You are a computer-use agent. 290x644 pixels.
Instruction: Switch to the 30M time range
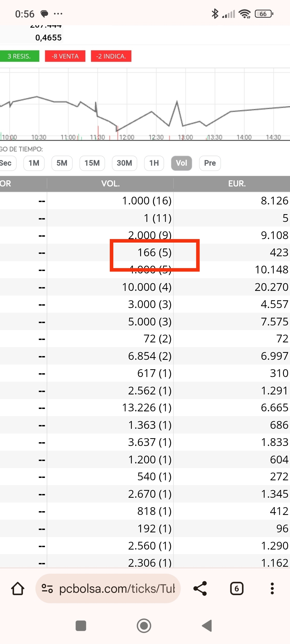click(124, 163)
